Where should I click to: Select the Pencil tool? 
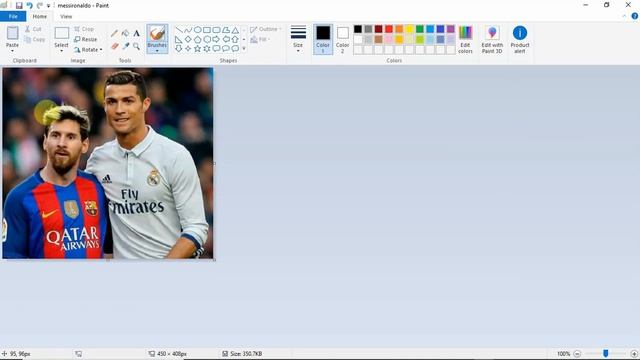point(114,33)
